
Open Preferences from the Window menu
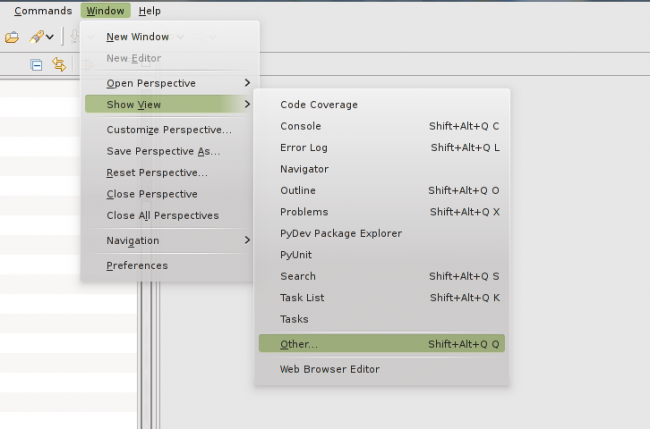point(137,266)
